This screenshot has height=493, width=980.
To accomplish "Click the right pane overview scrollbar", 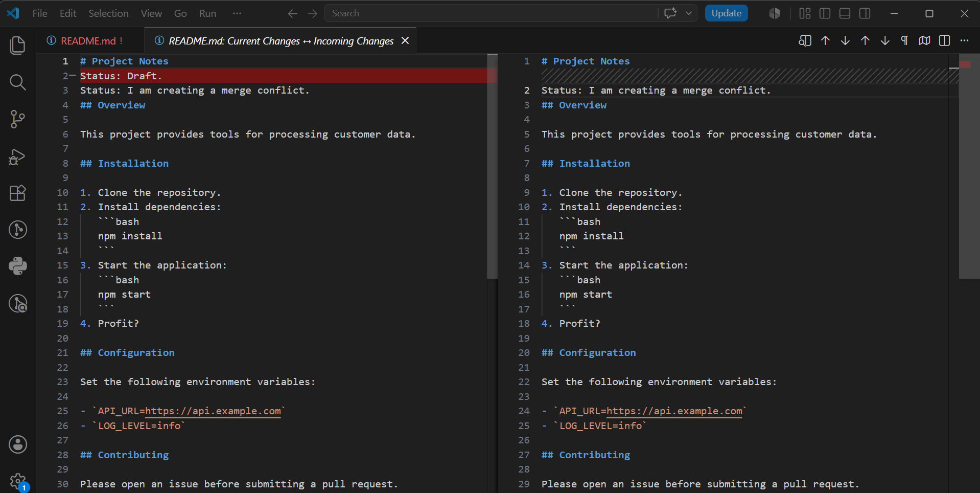I will [969, 166].
